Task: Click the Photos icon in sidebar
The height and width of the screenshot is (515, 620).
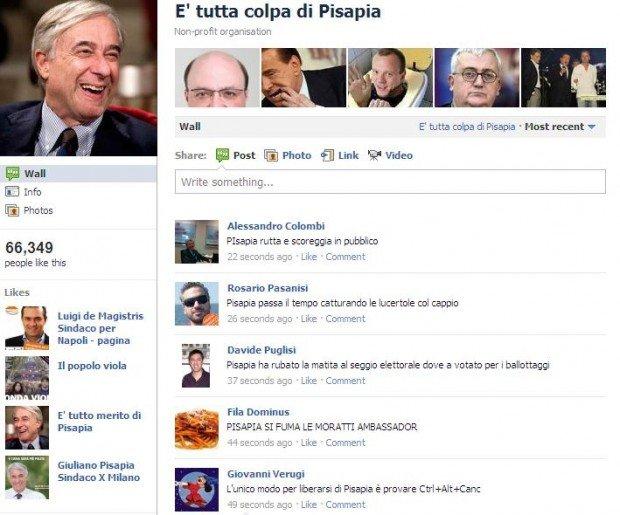Action: pyautogui.click(x=12, y=210)
